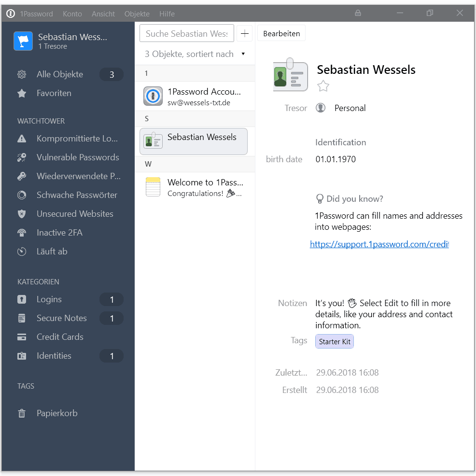Click the circle icon for Schwache Passwörter
This screenshot has width=476, height=476.
(x=22, y=195)
